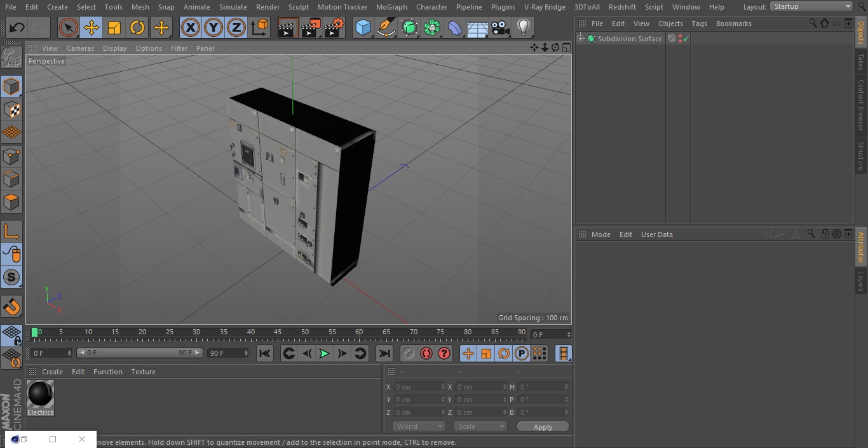Activate the Scale tool
The width and height of the screenshot is (868, 448).
(x=114, y=27)
